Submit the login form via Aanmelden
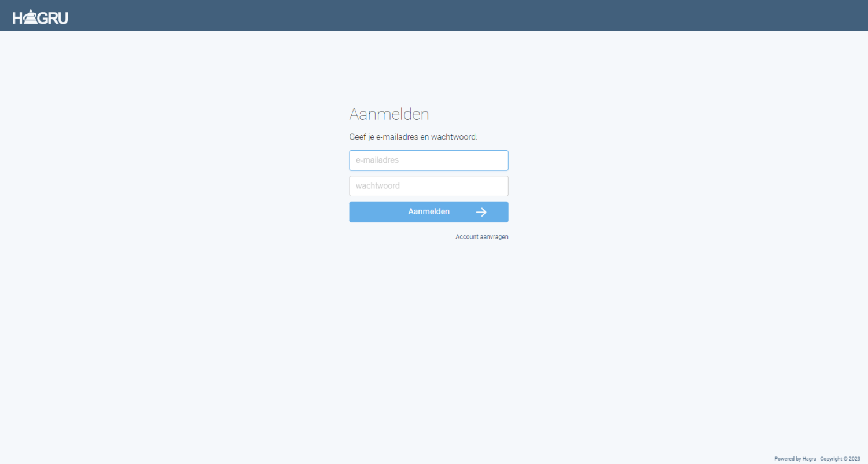Screen dimensions: 868x464 (x=428, y=212)
